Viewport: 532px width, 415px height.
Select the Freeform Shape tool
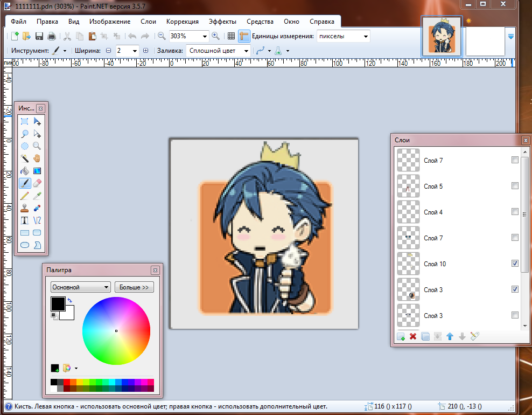[x=37, y=245]
